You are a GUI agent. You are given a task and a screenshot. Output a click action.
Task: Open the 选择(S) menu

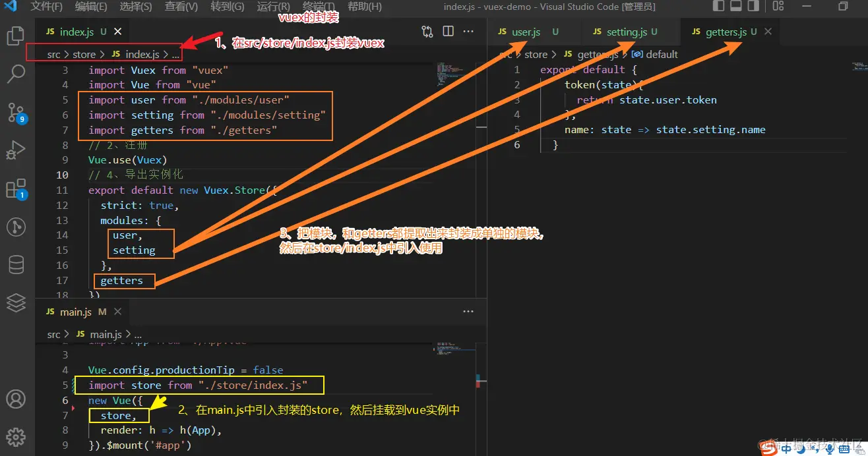click(136, 7)
